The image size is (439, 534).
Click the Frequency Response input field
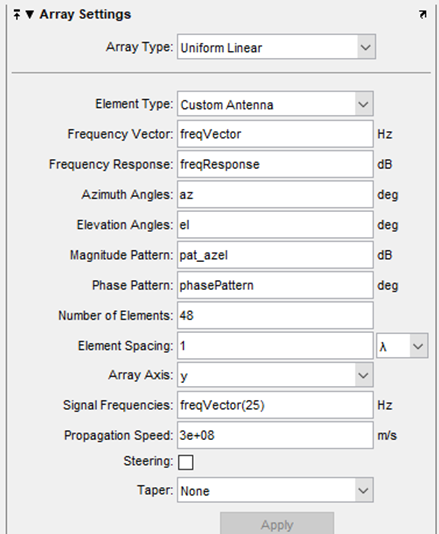(275, 164)
